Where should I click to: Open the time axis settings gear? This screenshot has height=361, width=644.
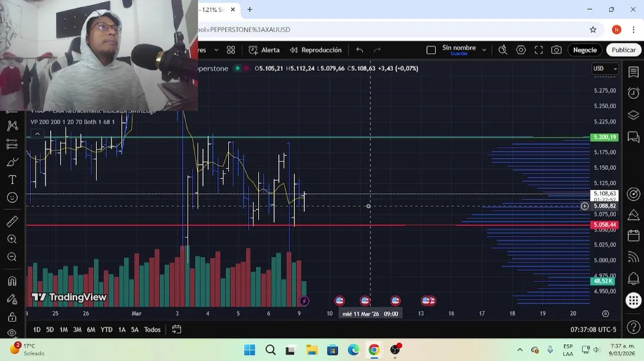point(605,313)
